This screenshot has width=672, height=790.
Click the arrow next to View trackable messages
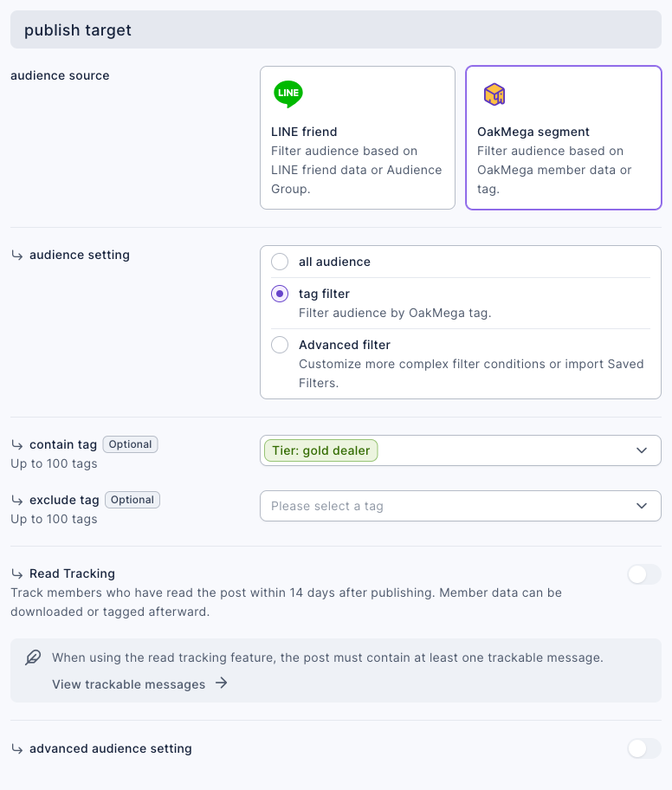coord(221,683)
